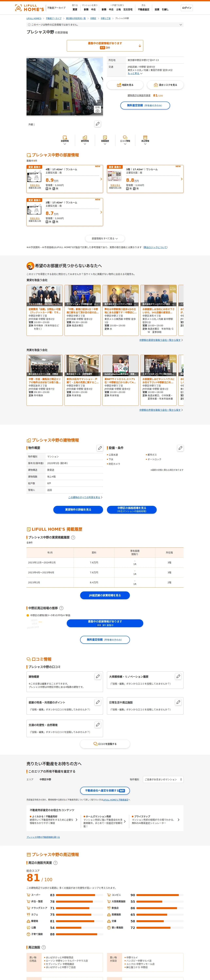This screenshot has height=980, width=210.
Task: Edit 交通の利便性・自然環境 pencil icon
Action: 98,725
